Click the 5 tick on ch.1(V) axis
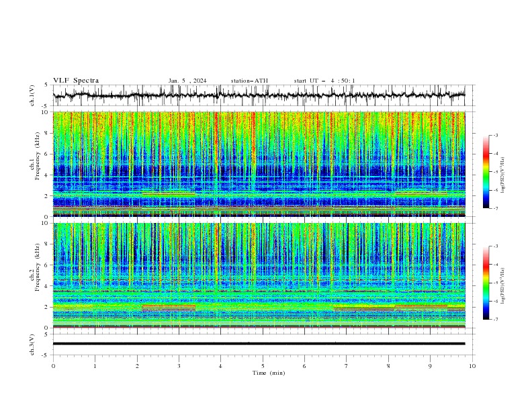This screenshot has height=411, width=532. click(46, 85)
